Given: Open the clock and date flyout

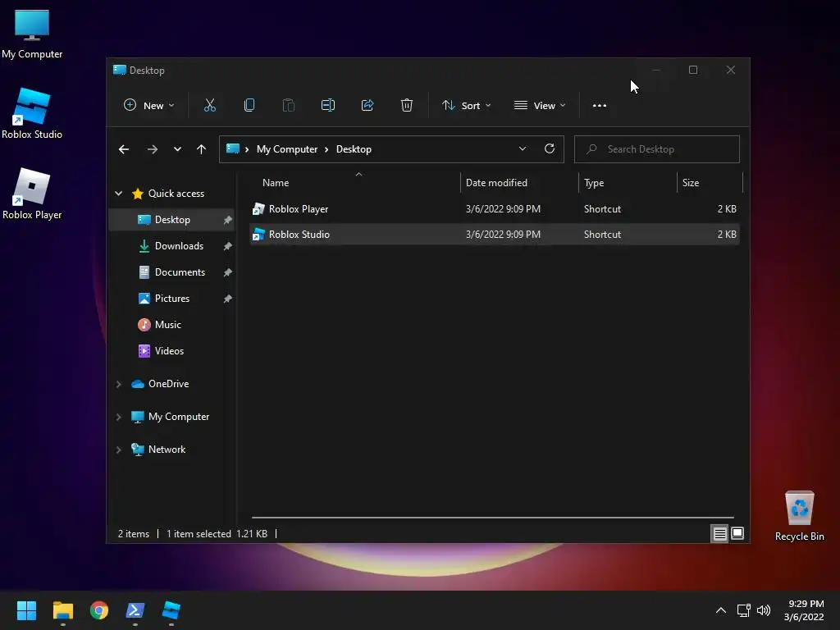Looking at the screenshot, I should tap(804, 610).
